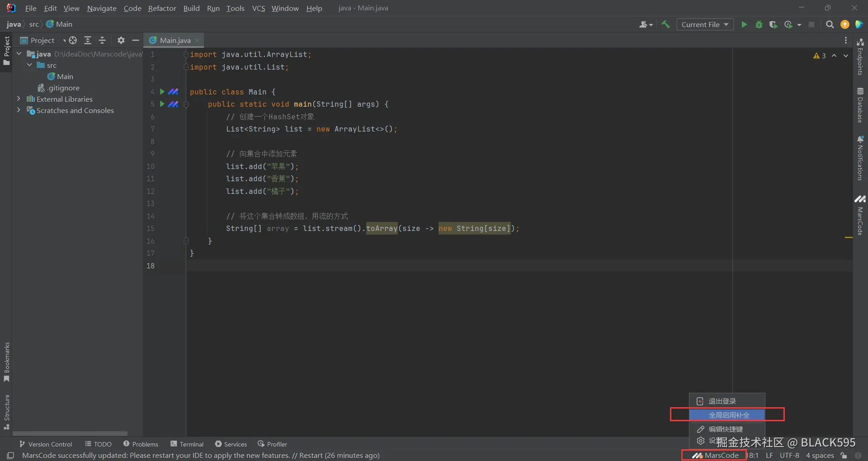Build the project using the hammer icon

665,24
